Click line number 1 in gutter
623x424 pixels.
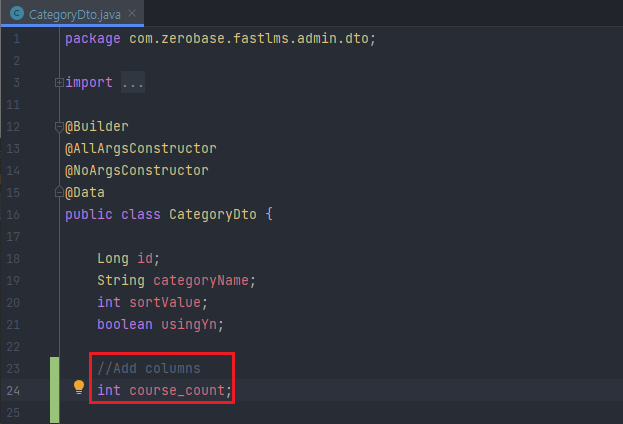[16, 39]
